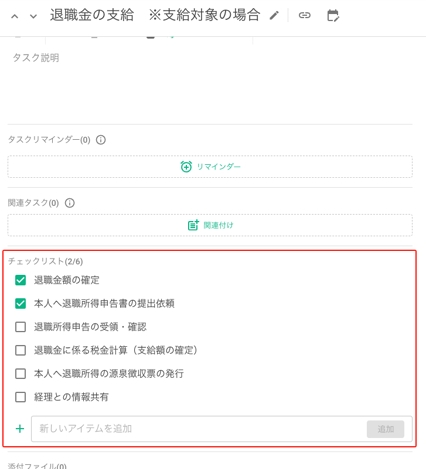426x469 pixels.
Task: Add a リマインダー with alarm icon
Action: (x=210, y=166)
